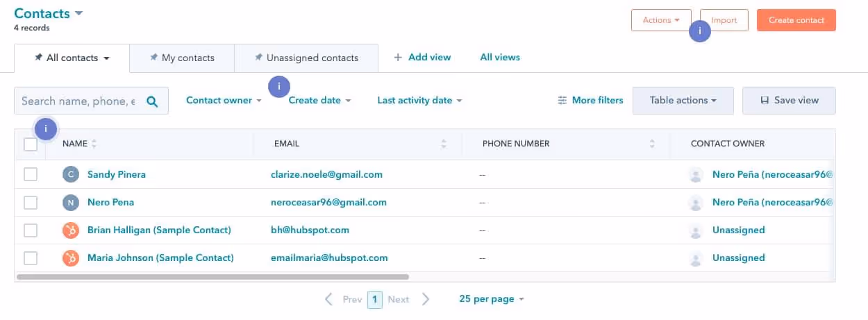Click the search magnifier icon
Image resolution: width=868 pixels, height=320 pixels.
[152, 101]
